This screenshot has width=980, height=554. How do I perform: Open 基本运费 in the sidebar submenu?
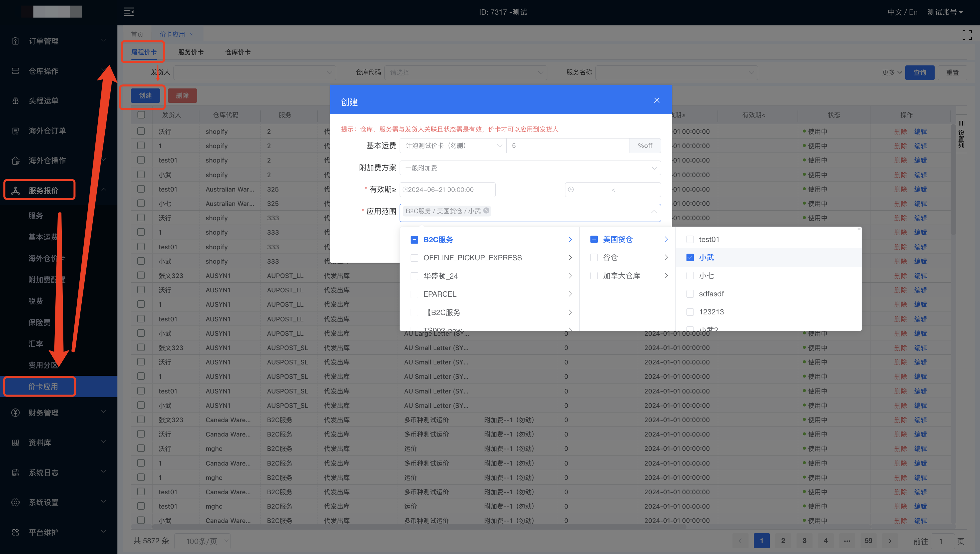pos(43,237)
